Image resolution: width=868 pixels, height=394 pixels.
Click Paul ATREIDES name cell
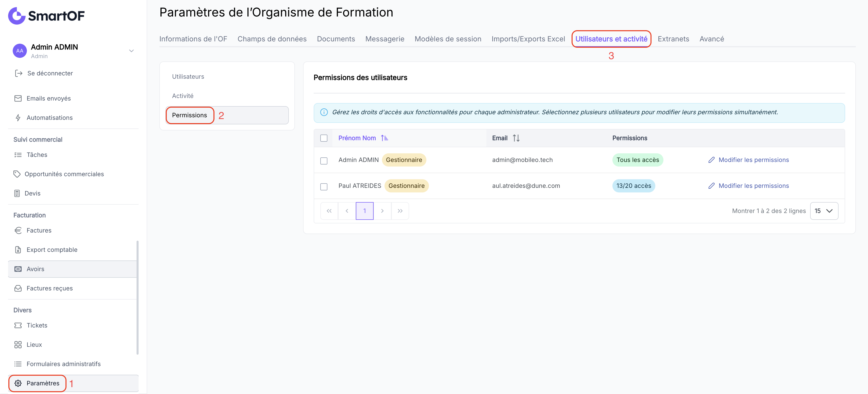pos(360,186)
